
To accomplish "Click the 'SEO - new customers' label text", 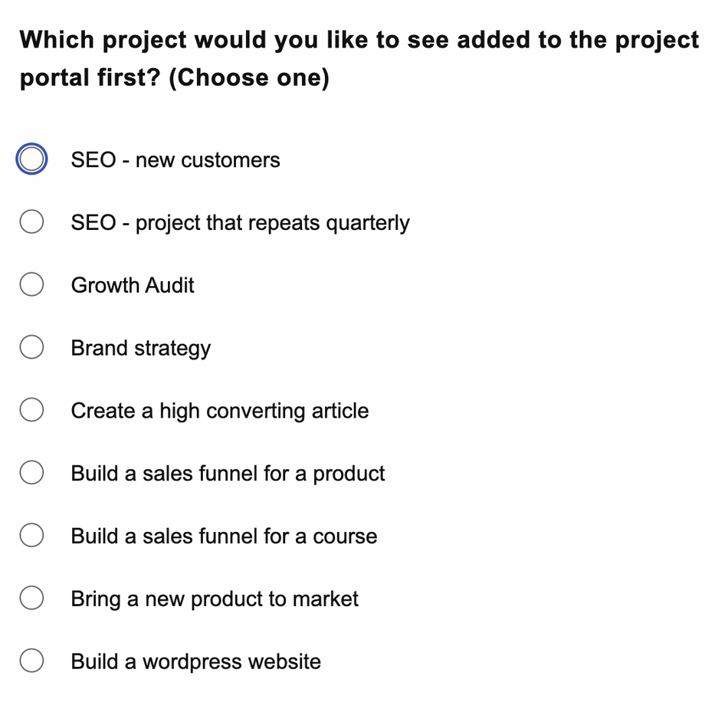I will click(175, 159).
